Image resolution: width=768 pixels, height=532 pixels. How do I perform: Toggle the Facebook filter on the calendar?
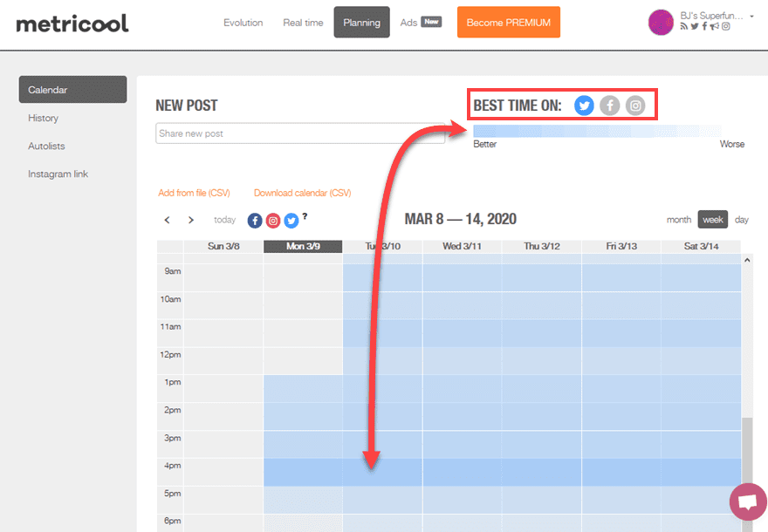(x=254, y=221)
